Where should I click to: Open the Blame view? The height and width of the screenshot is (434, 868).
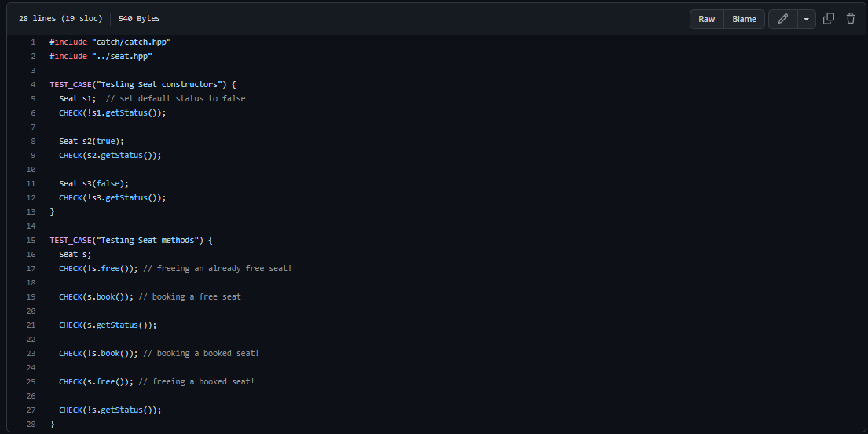click(x=744, y=19)
